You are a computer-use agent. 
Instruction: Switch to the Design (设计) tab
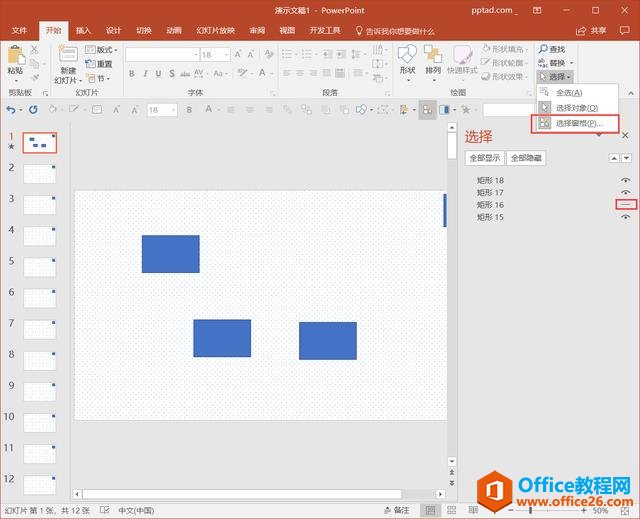click(x=113, y=31)
